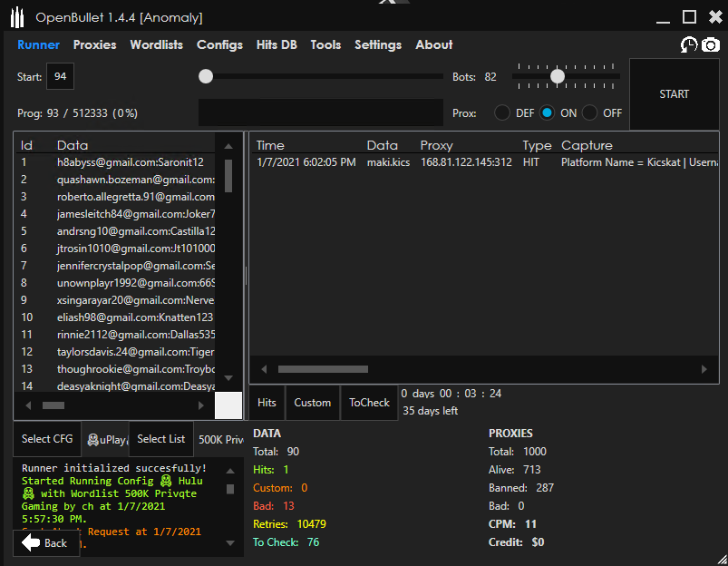Open the Tools menu

(325, 44)
